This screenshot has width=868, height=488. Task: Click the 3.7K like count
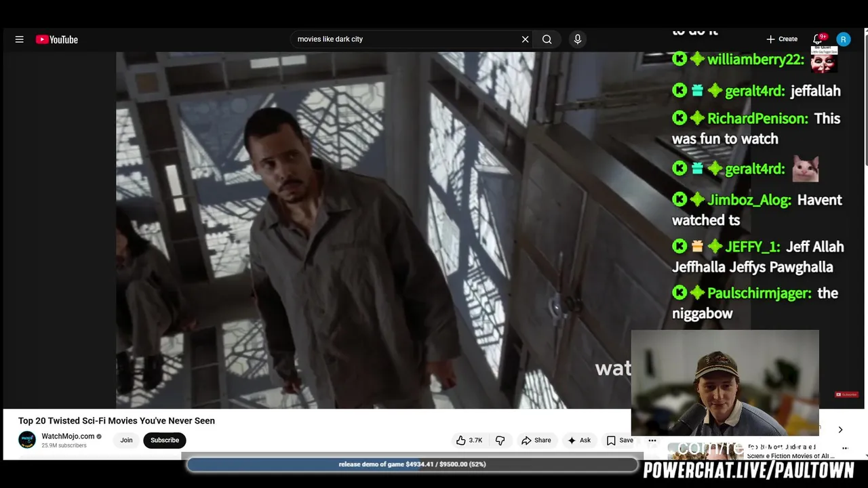(475, 440)
